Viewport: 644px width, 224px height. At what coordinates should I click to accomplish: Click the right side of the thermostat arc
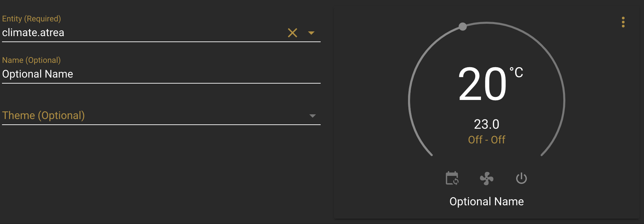click(564, 100)
